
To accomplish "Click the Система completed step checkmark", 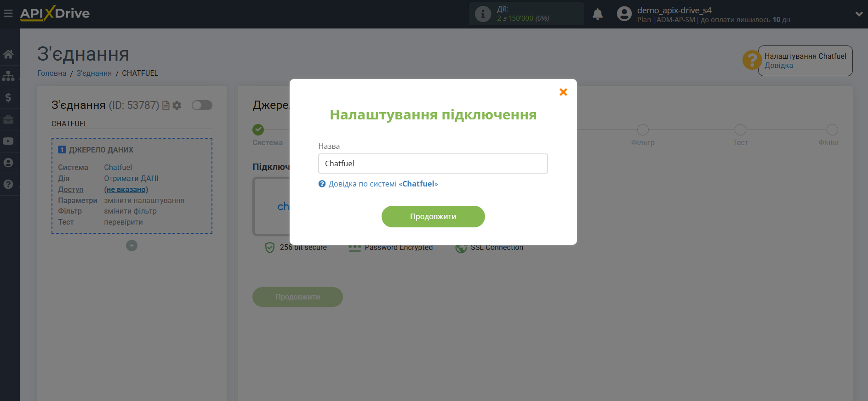I will (258, 130).
